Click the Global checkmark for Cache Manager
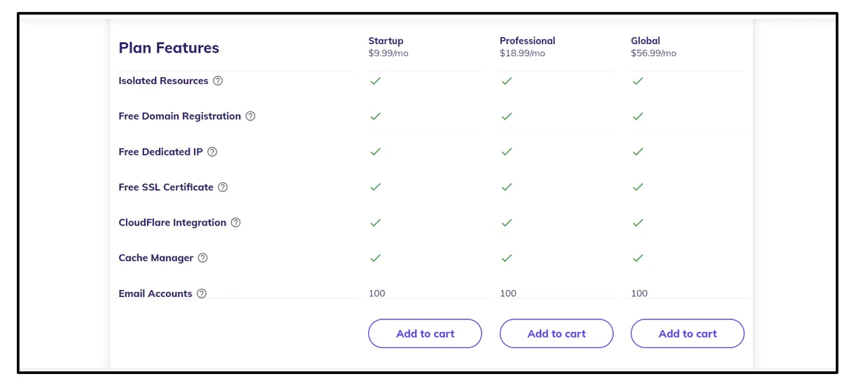The width and height of the screenshot is (868, 388). pyautogui.click(x=638, y=258)
